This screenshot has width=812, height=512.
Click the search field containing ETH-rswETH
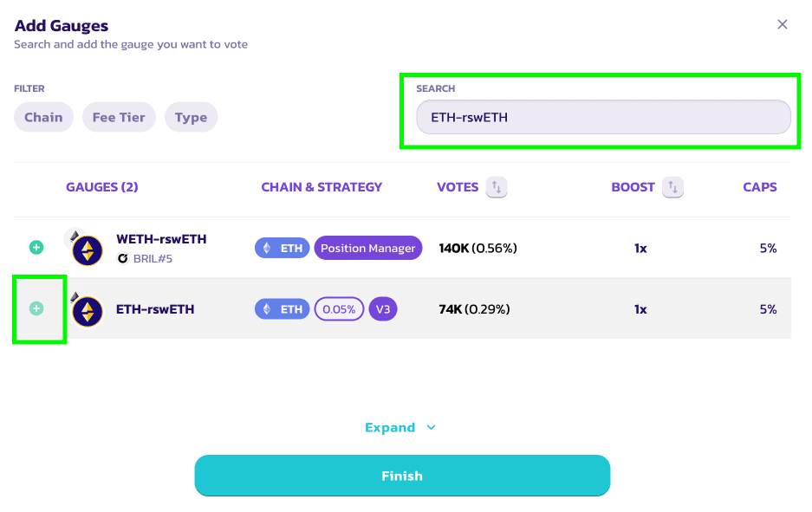pyautogui.click(x=603, y=118)
